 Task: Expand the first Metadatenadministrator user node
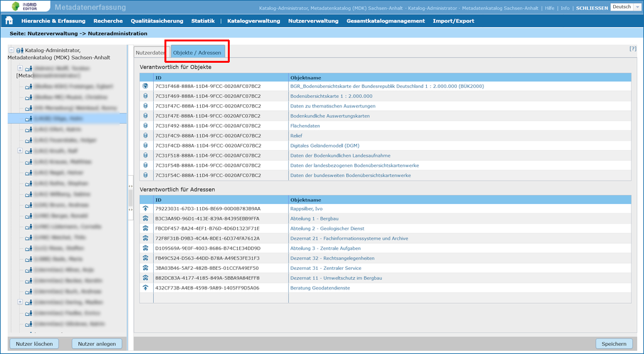pyautogui.click(x=19, y=68)
